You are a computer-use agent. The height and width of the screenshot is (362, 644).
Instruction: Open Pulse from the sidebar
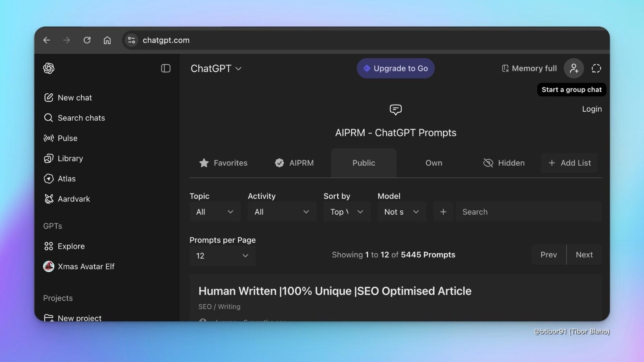coord(68,138)
